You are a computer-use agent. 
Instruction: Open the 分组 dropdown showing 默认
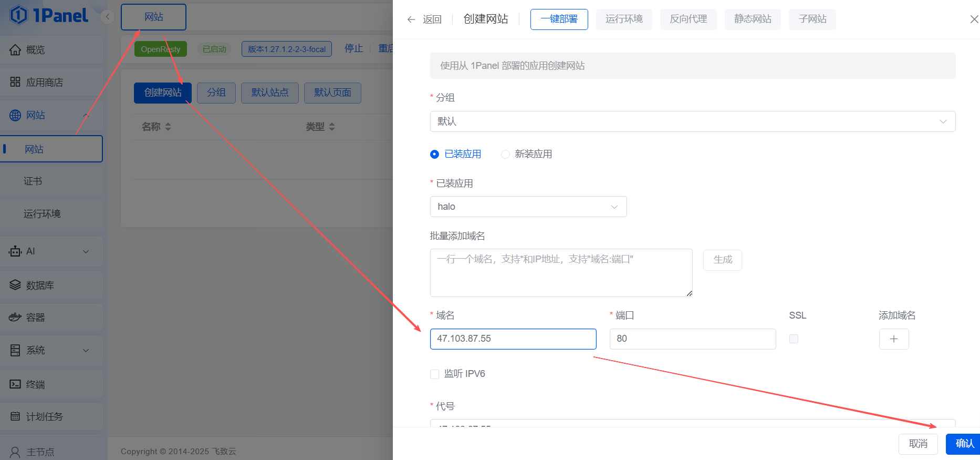pyautogui.click(x=692, y=121)
